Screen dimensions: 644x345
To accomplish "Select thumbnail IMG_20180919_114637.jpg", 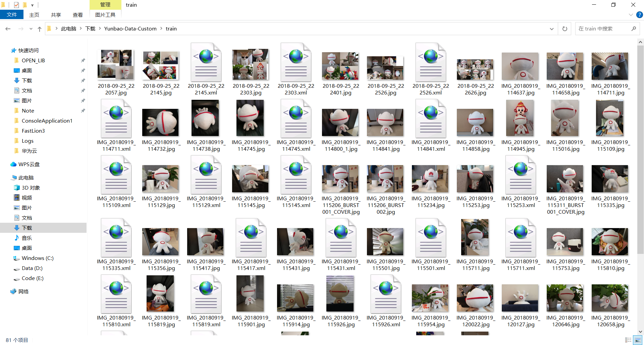I will (x=521, y=66).
